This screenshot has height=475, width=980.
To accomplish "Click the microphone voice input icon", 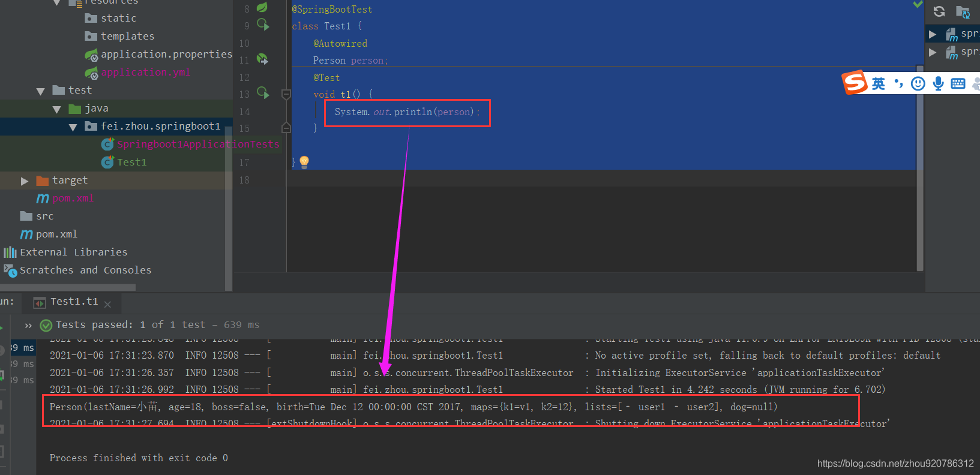I will pyautogui.click(x=938, y=83).
